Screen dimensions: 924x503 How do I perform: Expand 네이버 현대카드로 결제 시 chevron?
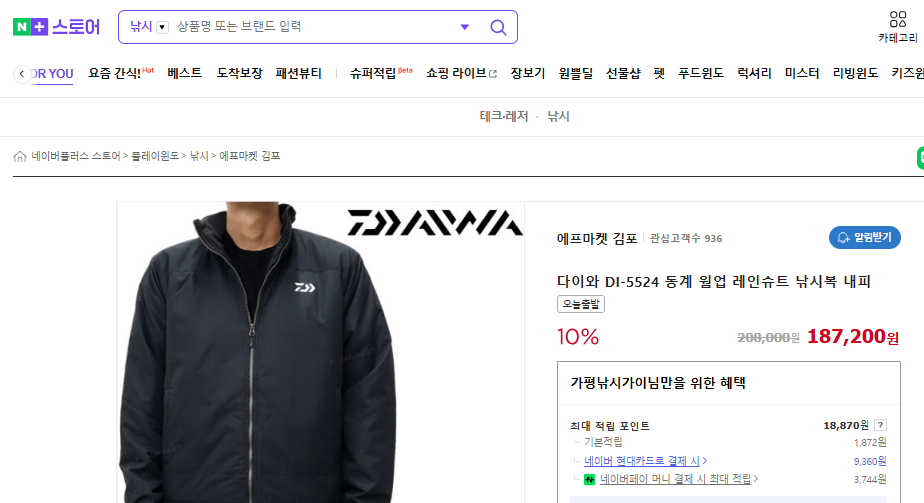[x=705, y=461]
